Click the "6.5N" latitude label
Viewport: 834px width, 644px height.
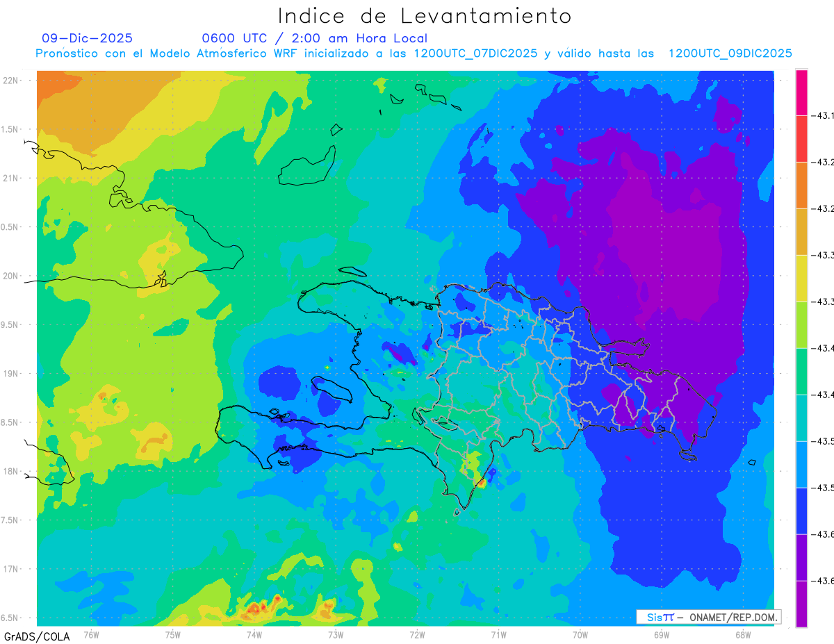coord(10,618)
